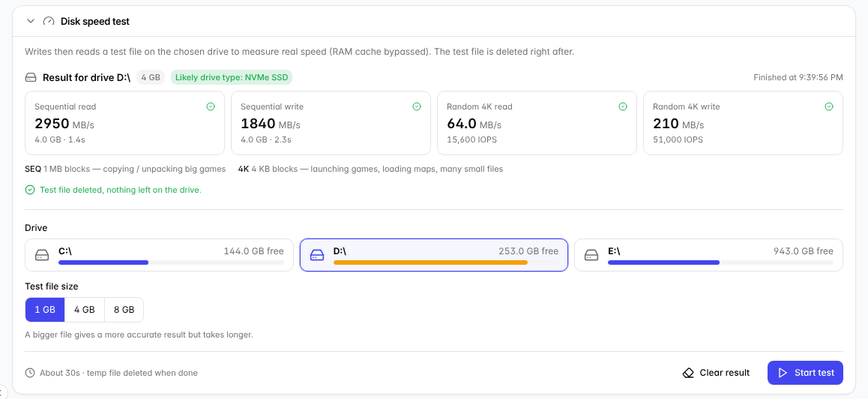Click the Test file size heading

click(x=52, y=286)
